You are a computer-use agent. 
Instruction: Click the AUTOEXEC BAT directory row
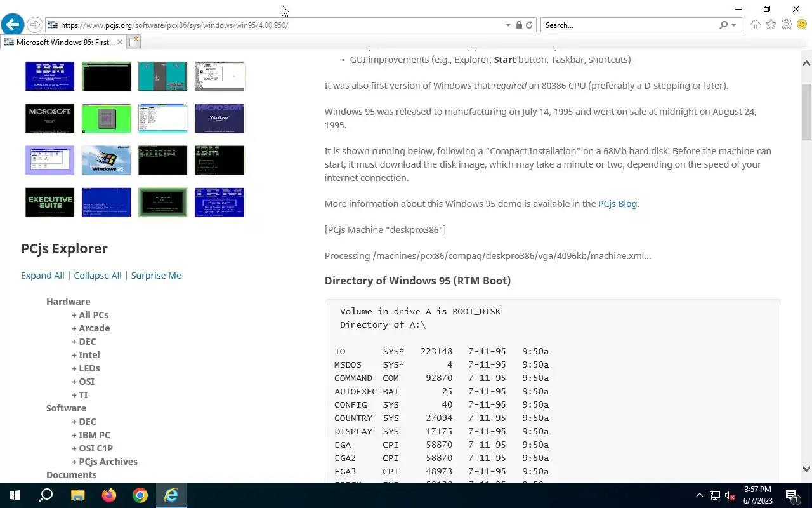pos(442,391)
